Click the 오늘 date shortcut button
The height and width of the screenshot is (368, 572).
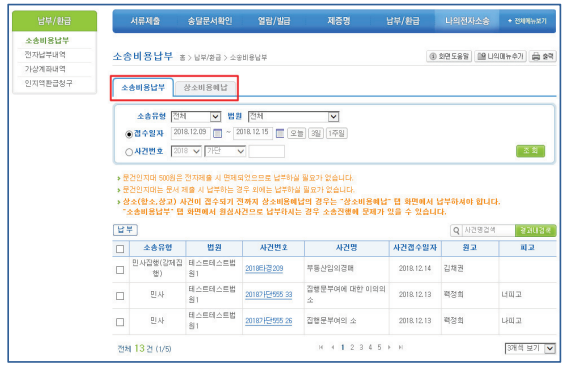click(x=297, y=133)
